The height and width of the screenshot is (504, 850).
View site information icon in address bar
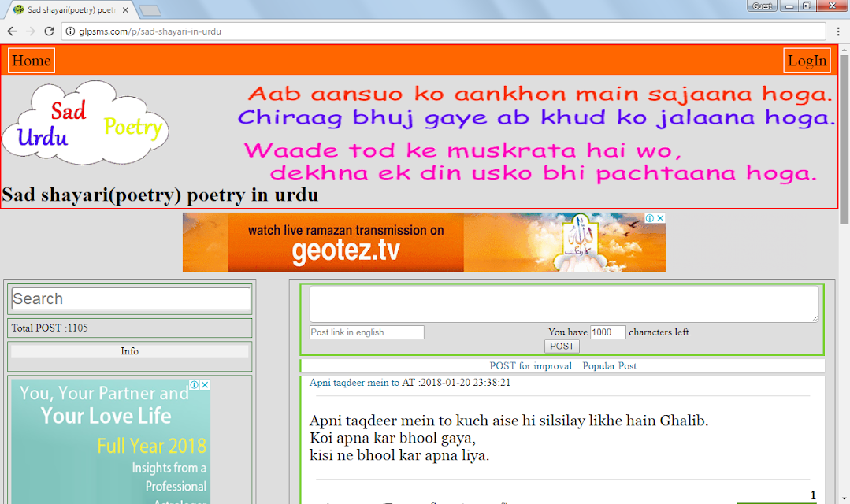click(70, 31)
